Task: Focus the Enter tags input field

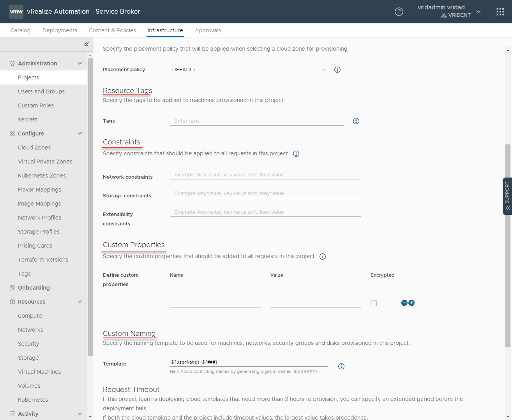Action: 257,121
